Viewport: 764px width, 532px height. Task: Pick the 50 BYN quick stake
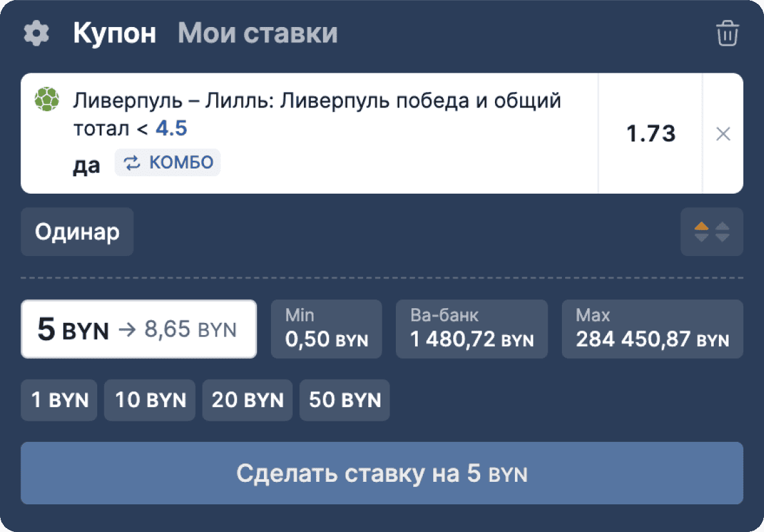click(x=344, y=400)
